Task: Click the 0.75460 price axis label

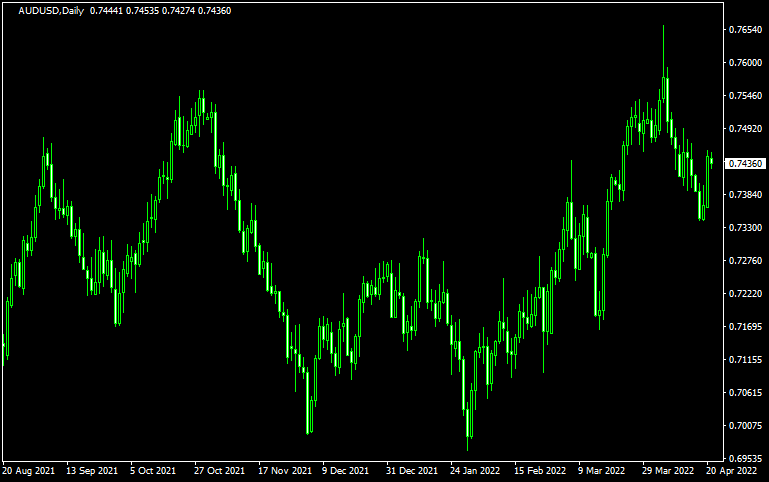Action: [x=745, y=96]
